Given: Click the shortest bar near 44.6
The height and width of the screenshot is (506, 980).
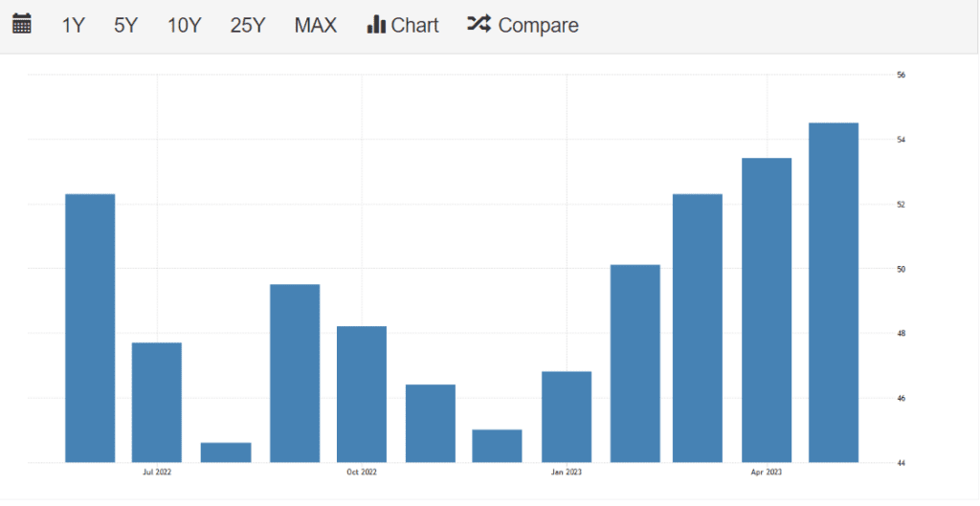Looking at the screenshot, I should 226,452.
